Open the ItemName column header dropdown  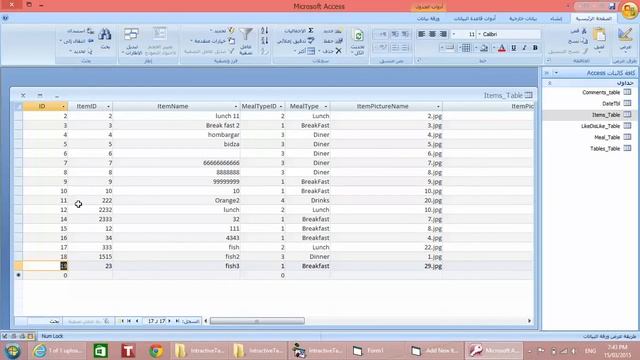pyautogui.click(x=236, y=107)
